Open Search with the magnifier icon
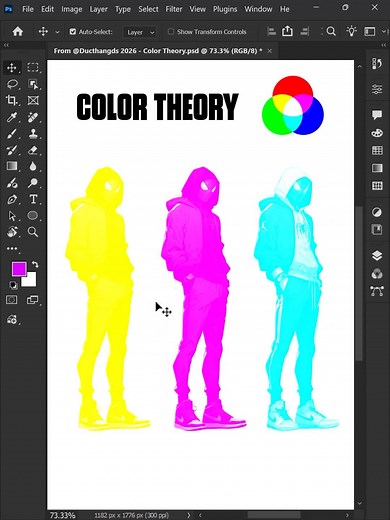Viewport: 390px width, 520px height. pyautogui.click(x=331, y=32)
